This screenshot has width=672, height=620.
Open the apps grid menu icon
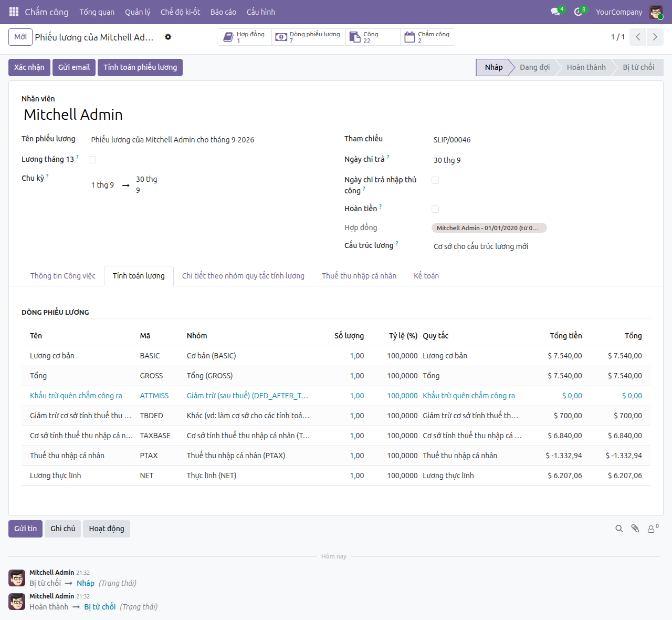(x=14, y=12)
